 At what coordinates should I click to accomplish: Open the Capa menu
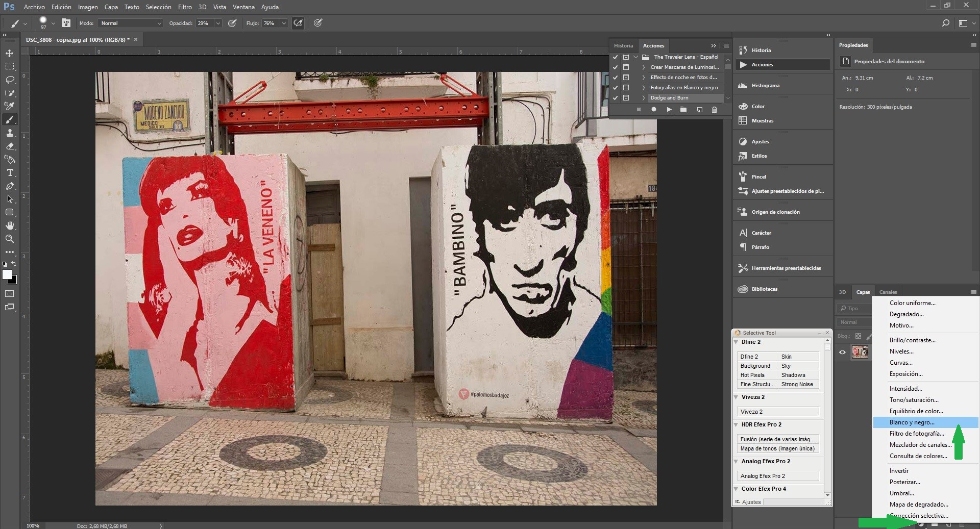pyautogui.click(x=111, y=7)
